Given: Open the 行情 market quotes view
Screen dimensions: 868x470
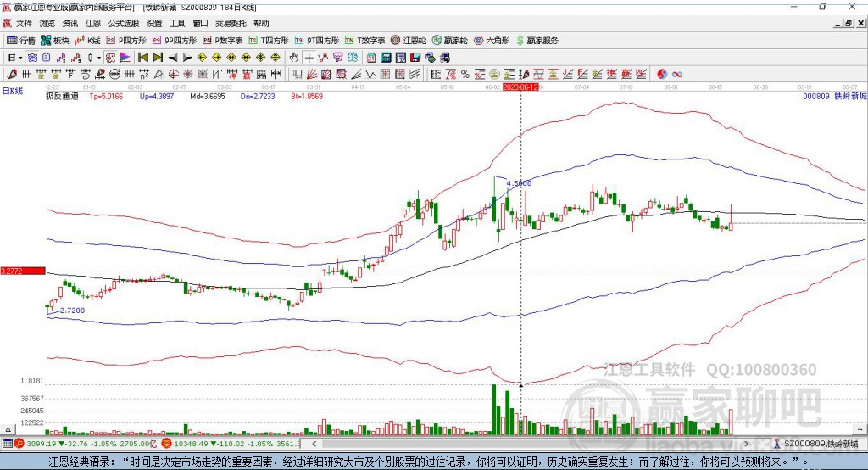Looking at the screenshot, I should click(x=21, y=41).
